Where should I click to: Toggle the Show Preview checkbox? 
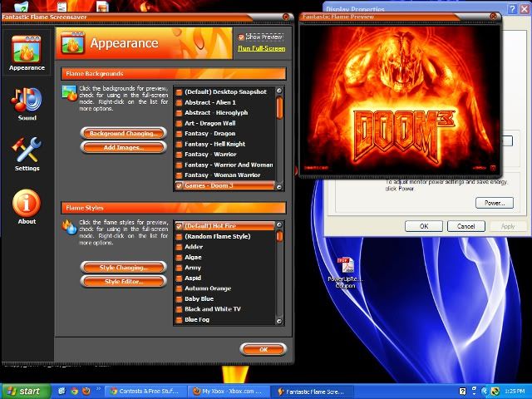click(241, 37)
